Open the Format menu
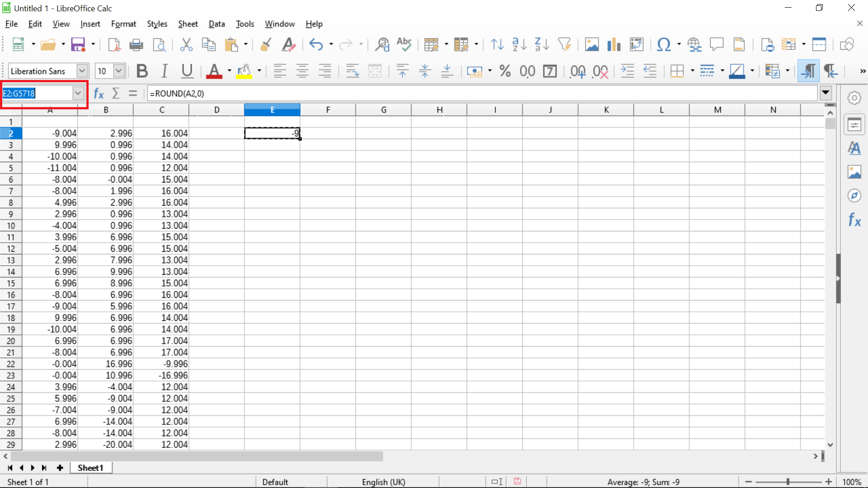This screenshot has height=488, width=868. click(123, 24)
